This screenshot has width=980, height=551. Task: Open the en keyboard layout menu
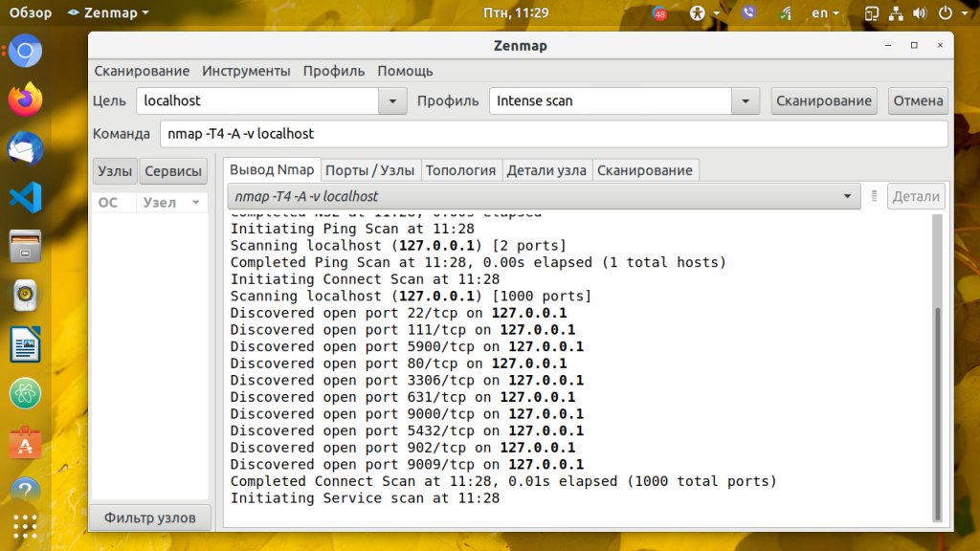click(825, 13)
